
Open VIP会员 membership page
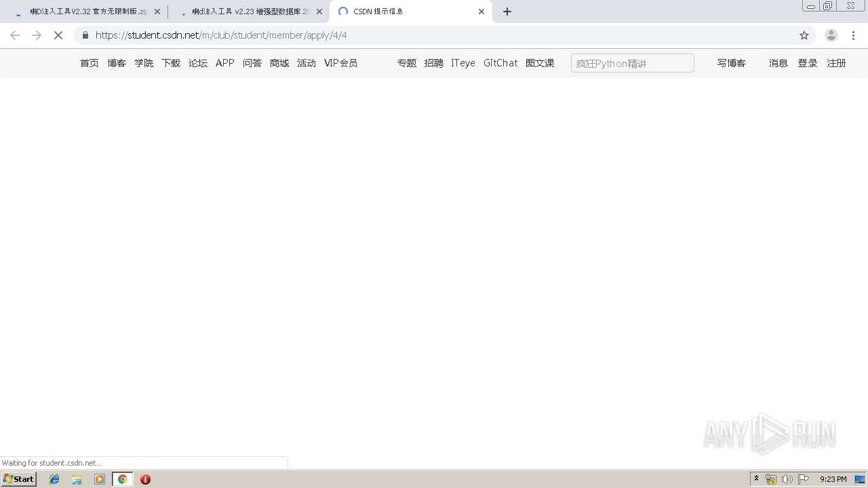click(340, 63)
